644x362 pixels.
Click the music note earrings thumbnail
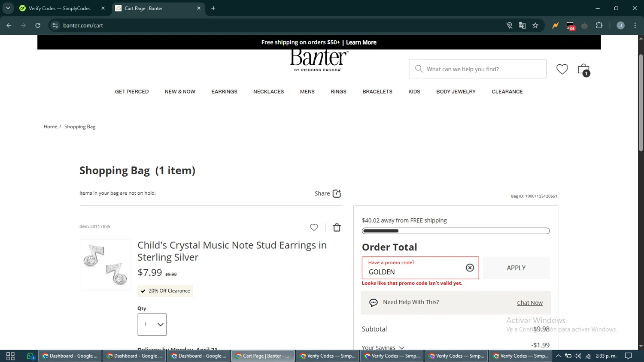[x=105, y=265]
